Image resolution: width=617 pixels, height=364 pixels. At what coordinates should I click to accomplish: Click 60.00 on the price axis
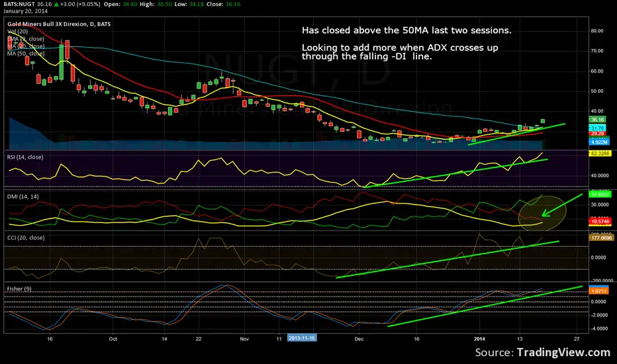(x=597, y=71)
